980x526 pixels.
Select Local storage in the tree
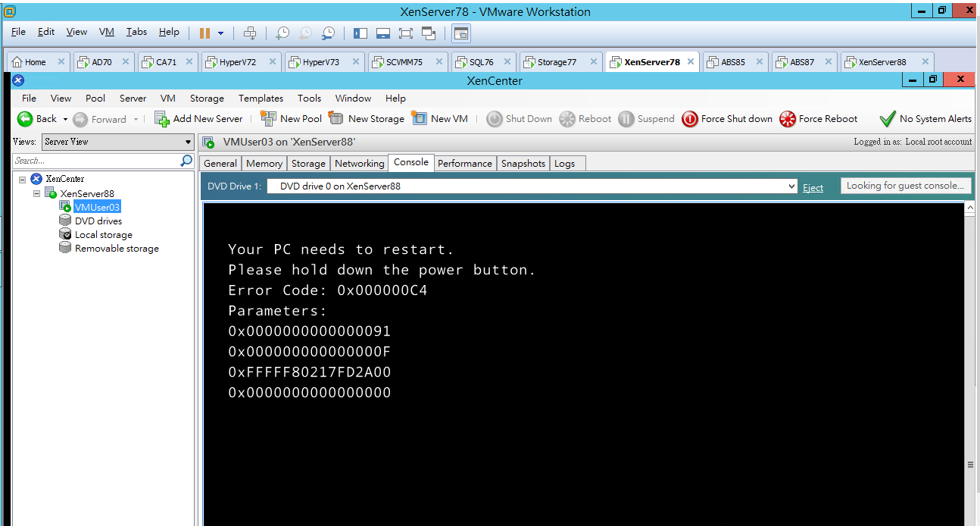104,235
